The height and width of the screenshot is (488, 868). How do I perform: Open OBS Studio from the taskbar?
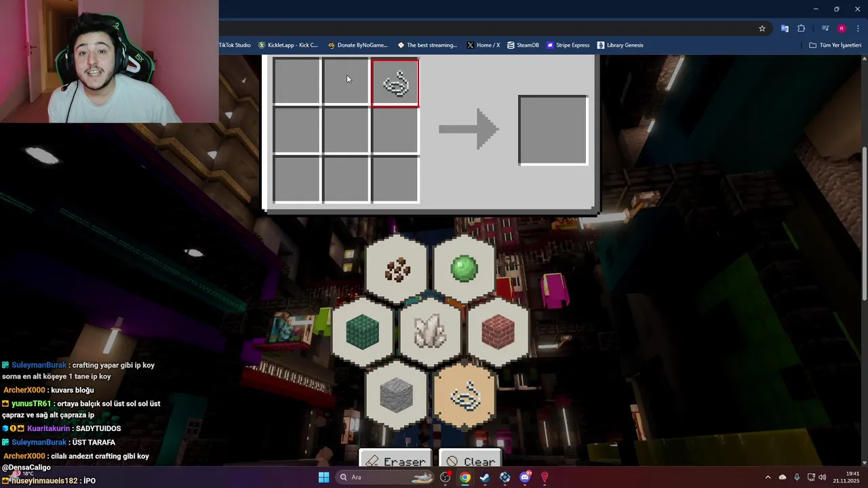445,477
